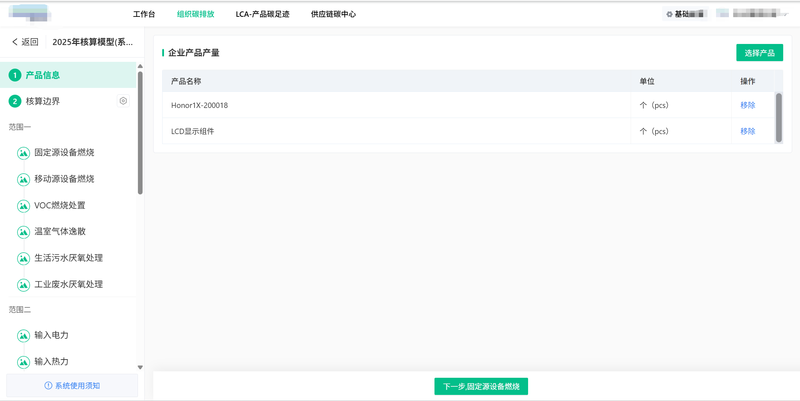The height and width of the screenshot is (401, 800).
Task: Click the 2025年核算模型 title
Action: click(x=92, y=42)
